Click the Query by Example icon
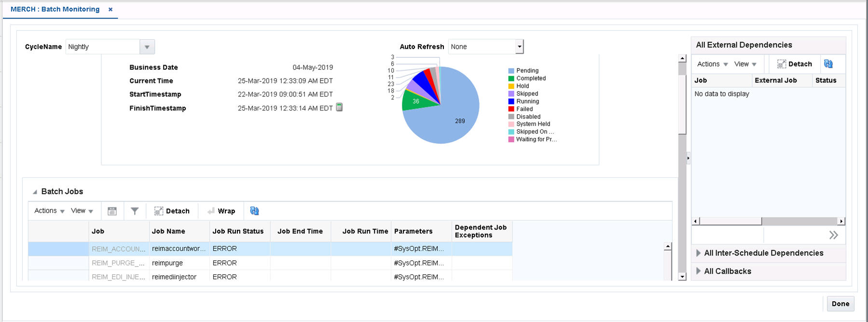Screen dimensions: 868x322 (x=112, y=211)
